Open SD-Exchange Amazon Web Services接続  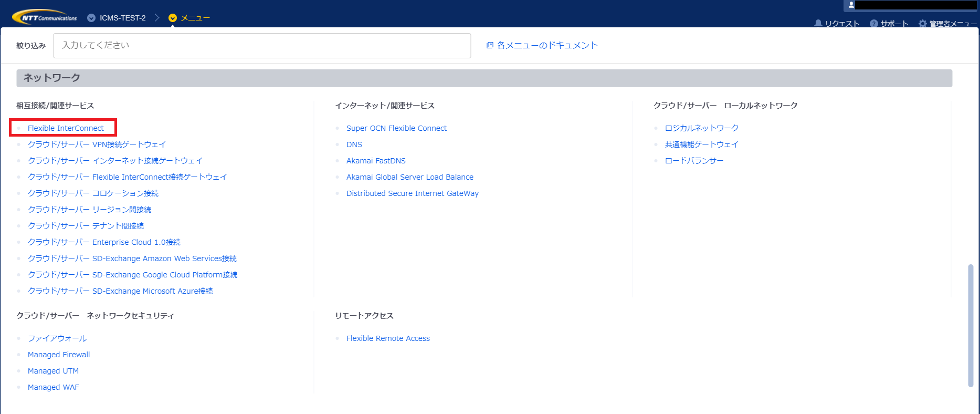pyautogui.click(x=132, y=258)
